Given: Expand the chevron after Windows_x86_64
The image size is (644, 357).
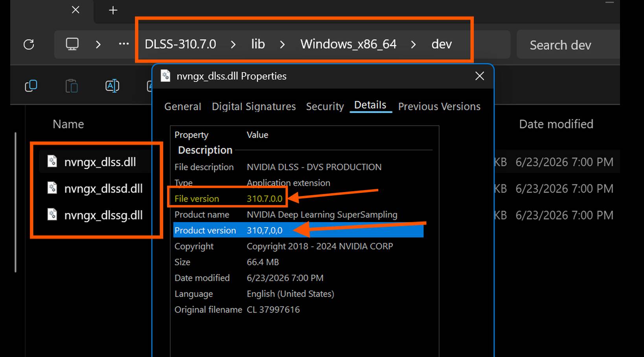Looking at the screenshot, I should pyautogui.click(x=413, y=44).
